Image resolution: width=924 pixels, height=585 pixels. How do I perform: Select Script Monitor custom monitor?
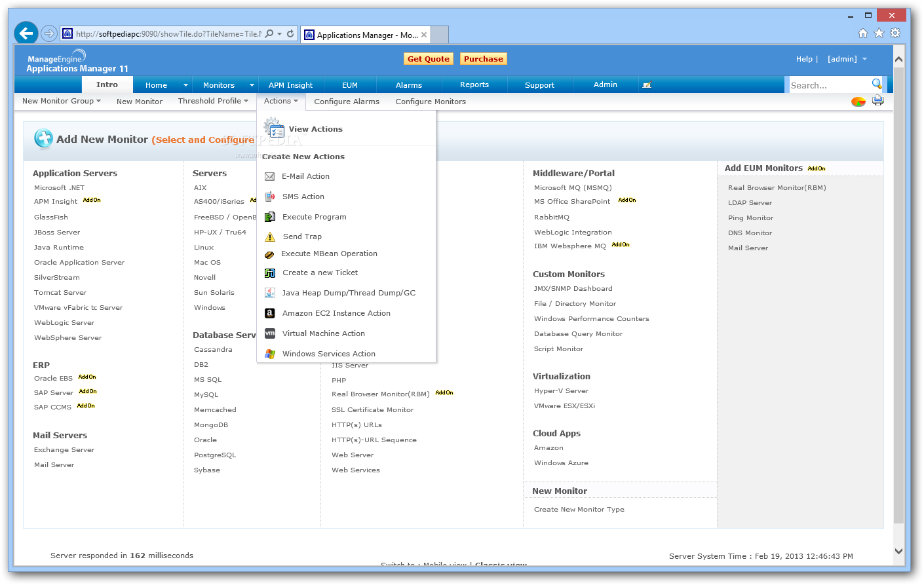click(559, 349)
